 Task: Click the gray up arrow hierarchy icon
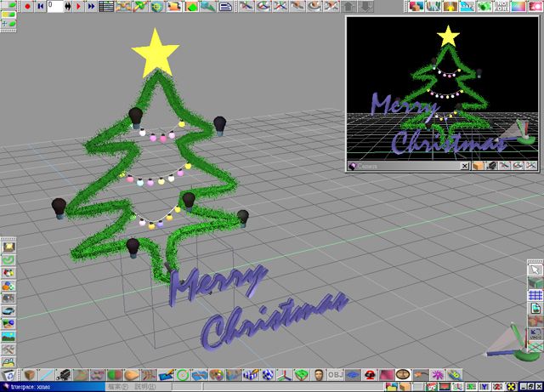[x=349, y=7]
